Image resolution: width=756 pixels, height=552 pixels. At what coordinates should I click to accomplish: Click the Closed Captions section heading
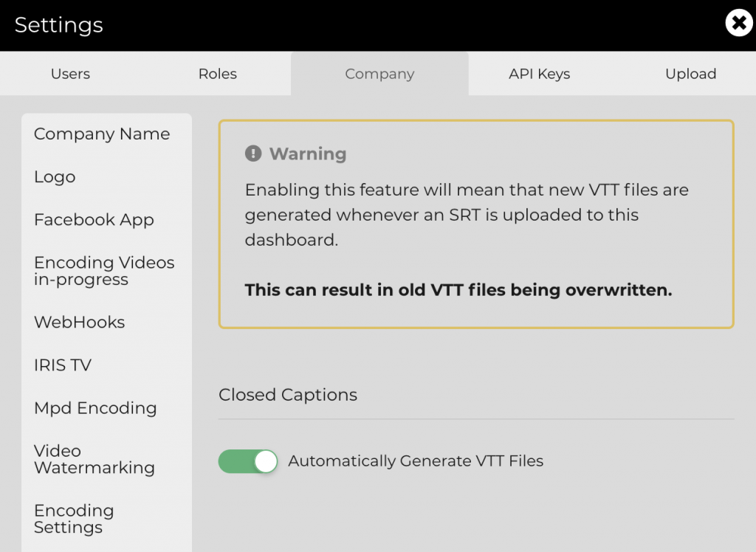click(x=288, y=395)
